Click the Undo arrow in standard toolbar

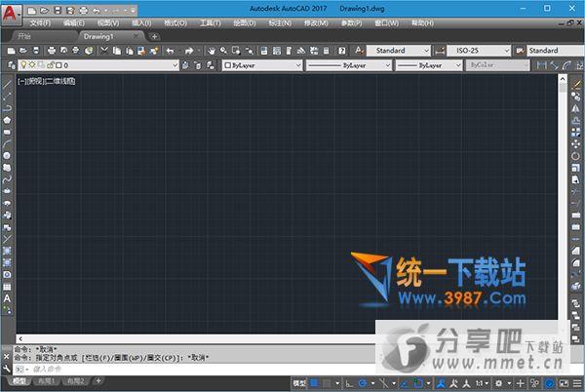170,51
